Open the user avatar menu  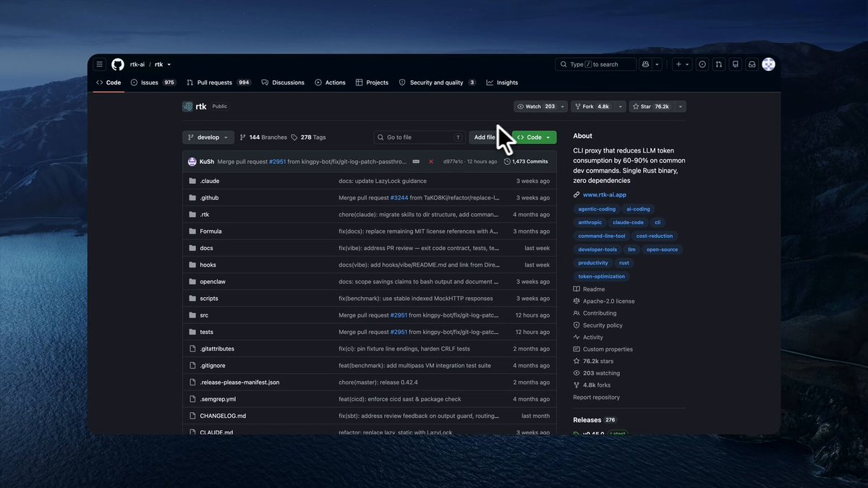(x=769, y=64)
